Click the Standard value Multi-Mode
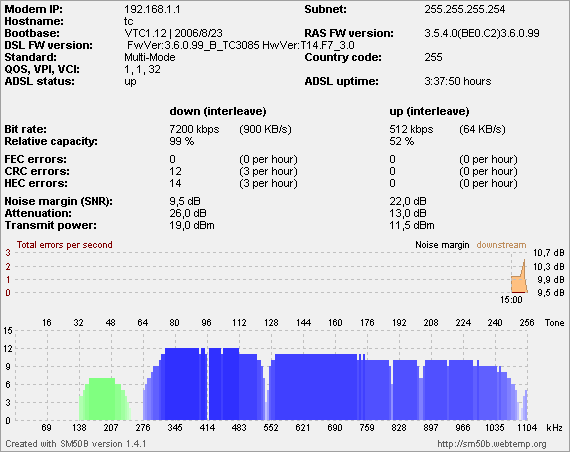570x452 pixels. tap(150, 57)
